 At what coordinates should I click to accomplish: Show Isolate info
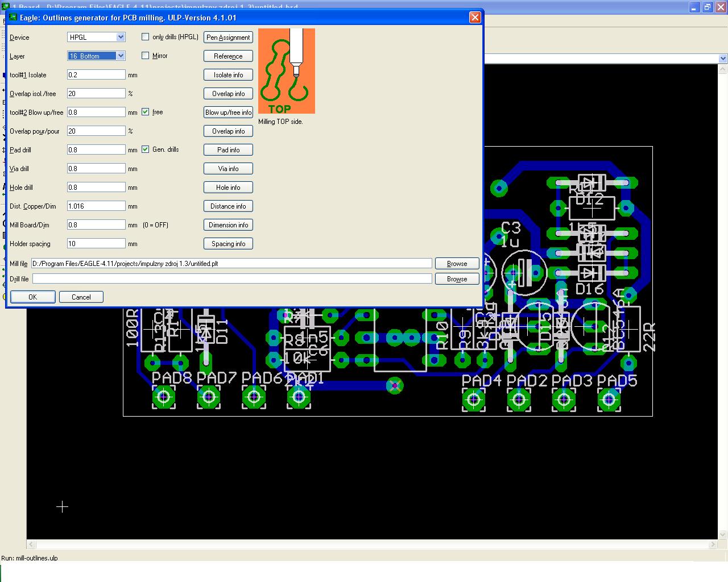228,75
